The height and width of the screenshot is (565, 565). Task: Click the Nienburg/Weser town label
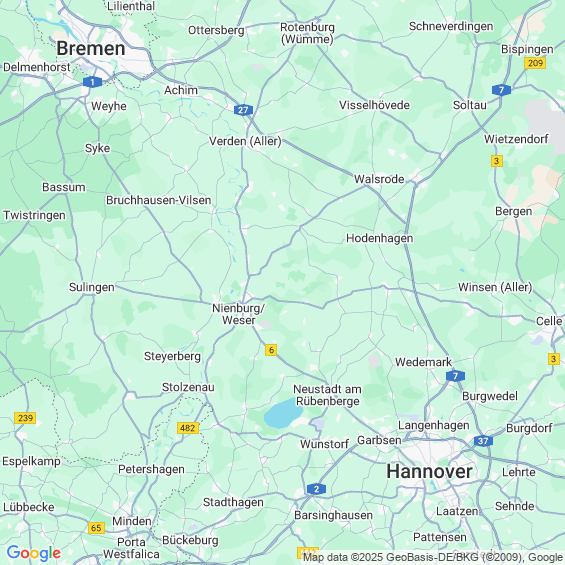pos(239,314)
